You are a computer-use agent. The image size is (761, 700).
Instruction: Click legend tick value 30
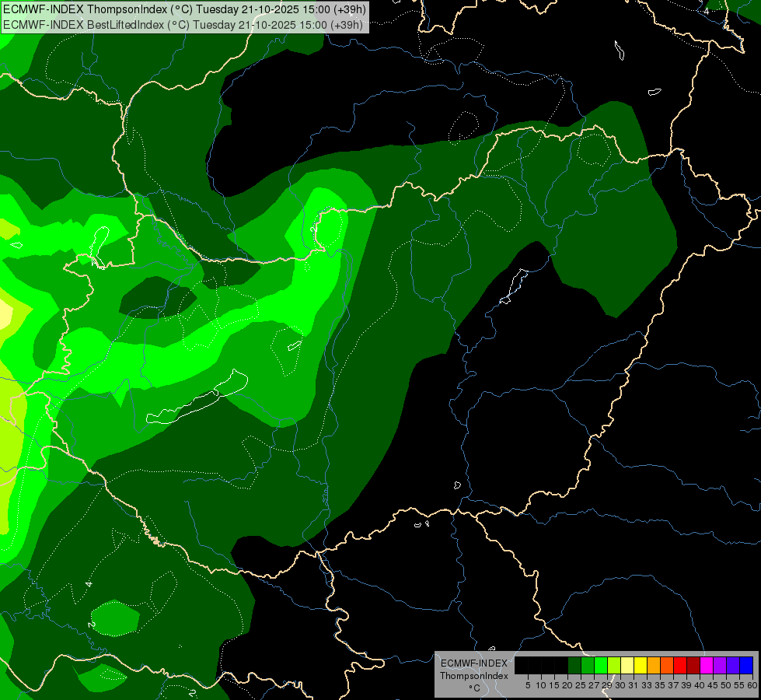click(x=620, y=685)
